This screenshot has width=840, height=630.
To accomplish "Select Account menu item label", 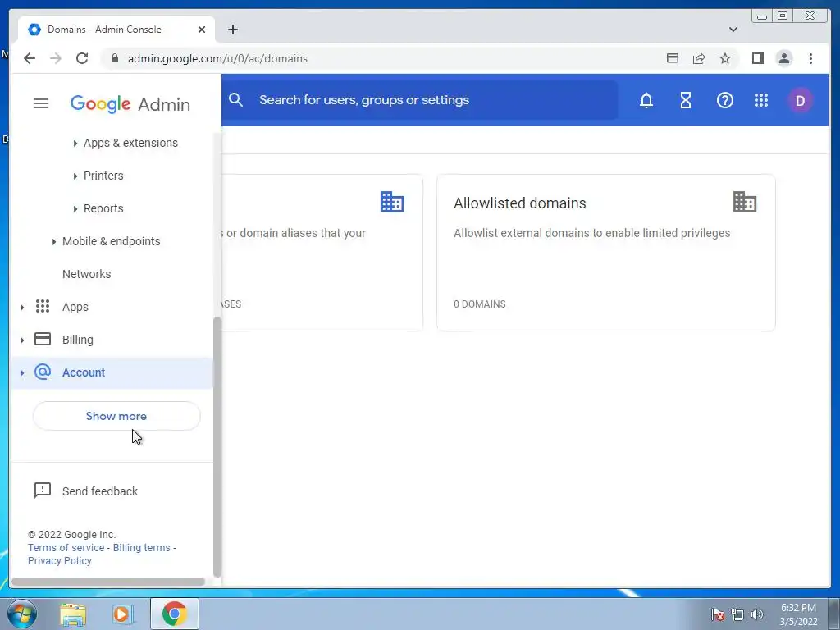I will point(84,372).
